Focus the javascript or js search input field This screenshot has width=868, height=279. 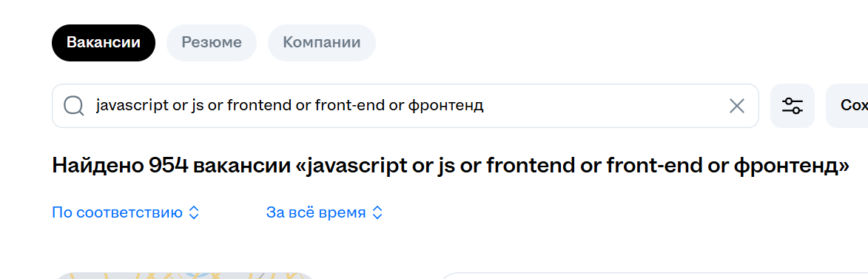[406, 106]
